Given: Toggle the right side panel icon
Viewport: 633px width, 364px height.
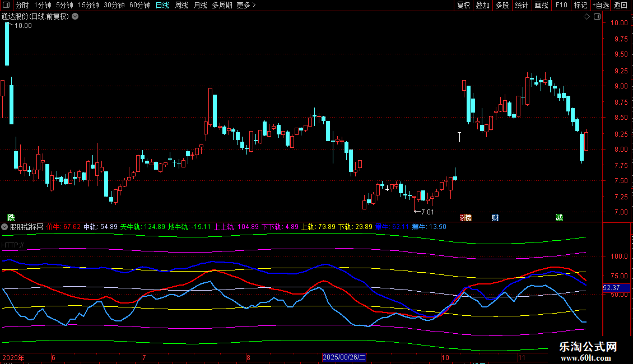Looking at the screenshot, I should pyautogui.click(x=595, y=17).
